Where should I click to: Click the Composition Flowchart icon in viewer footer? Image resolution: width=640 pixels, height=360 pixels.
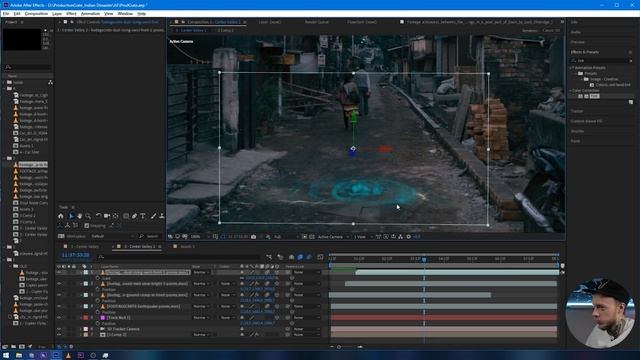400,237
